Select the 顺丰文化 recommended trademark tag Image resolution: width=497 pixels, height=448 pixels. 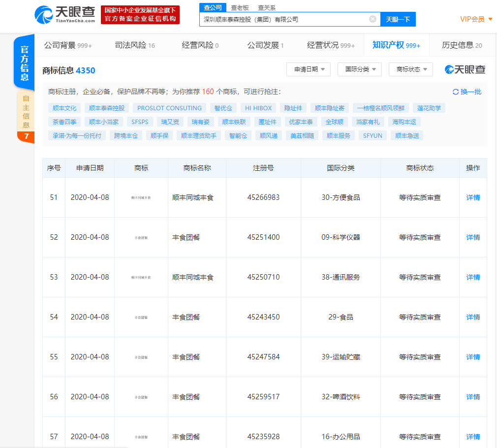tap(64, 108)
